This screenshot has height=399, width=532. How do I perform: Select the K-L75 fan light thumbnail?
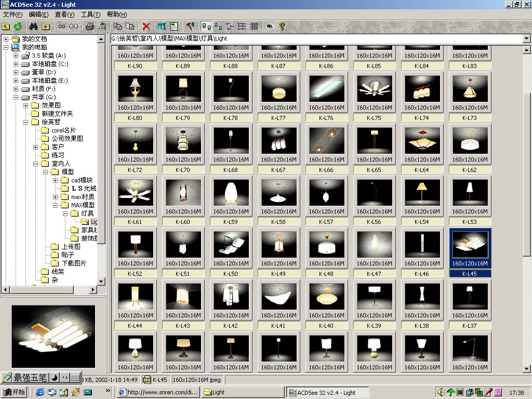click(x=374, y=88)
